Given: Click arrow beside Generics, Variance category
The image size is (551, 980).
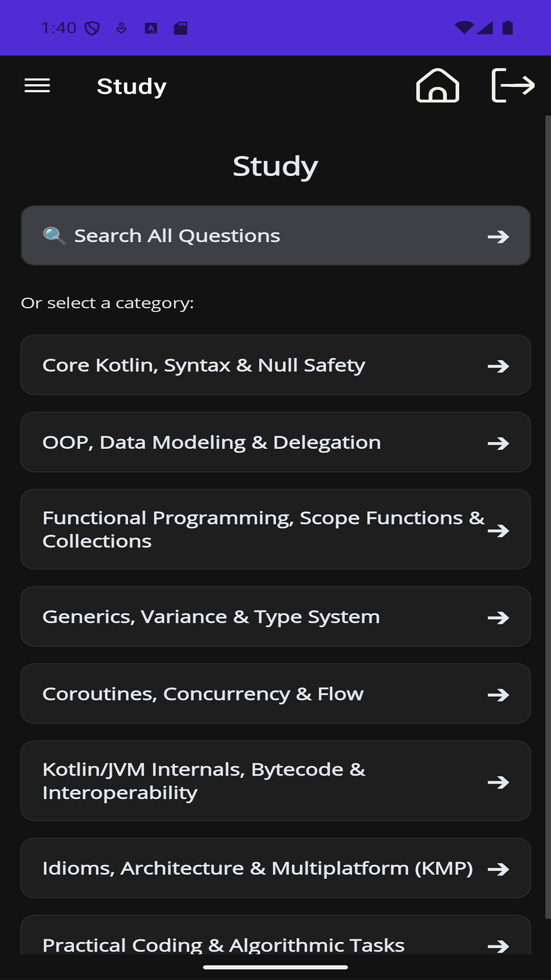Looking at the screenshot, I should point(498,618).
